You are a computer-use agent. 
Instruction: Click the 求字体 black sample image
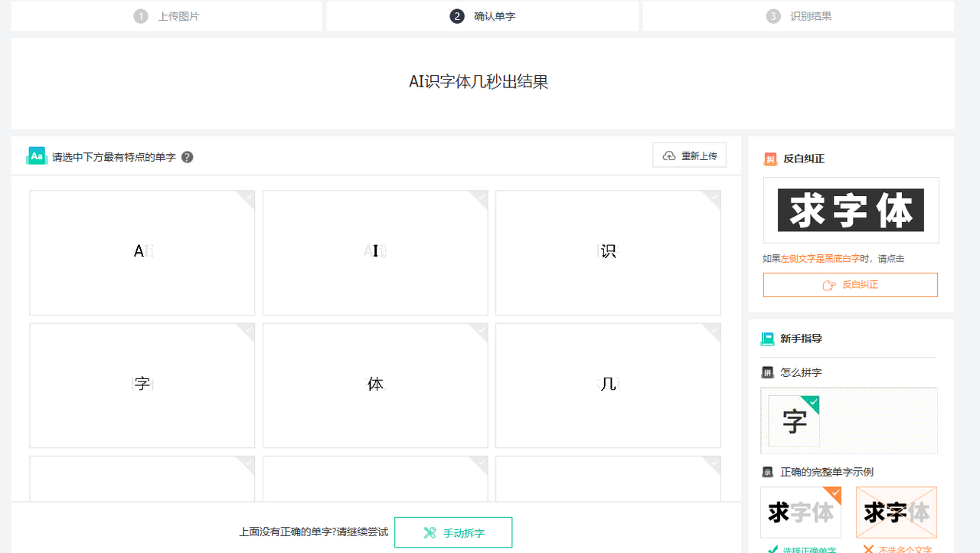[851, 210]
